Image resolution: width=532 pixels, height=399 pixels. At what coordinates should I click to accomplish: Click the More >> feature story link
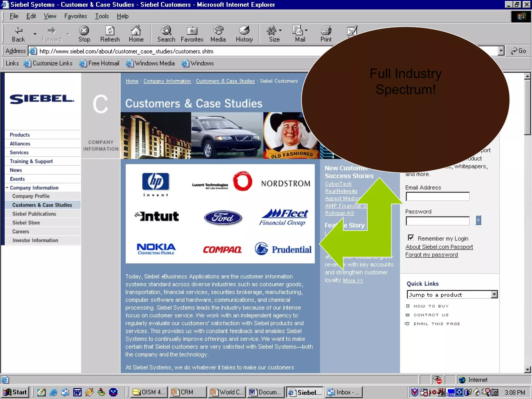[x=353, y=281]
